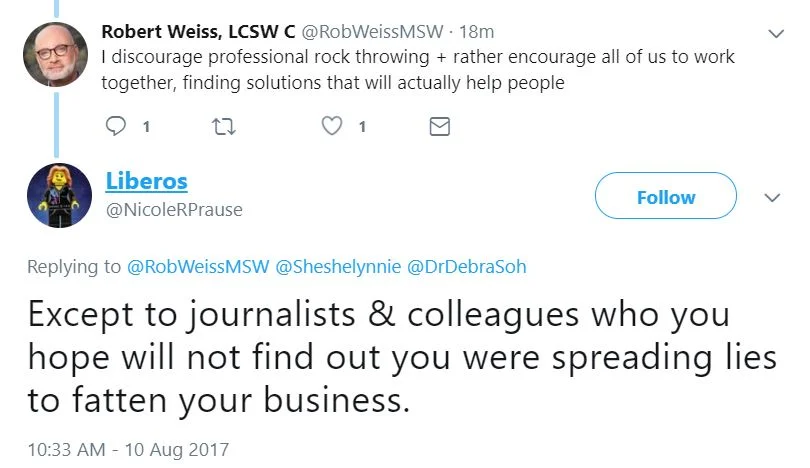
Task: Click Robert Weiss's tweet text about rock throwing
Action: 418,69
